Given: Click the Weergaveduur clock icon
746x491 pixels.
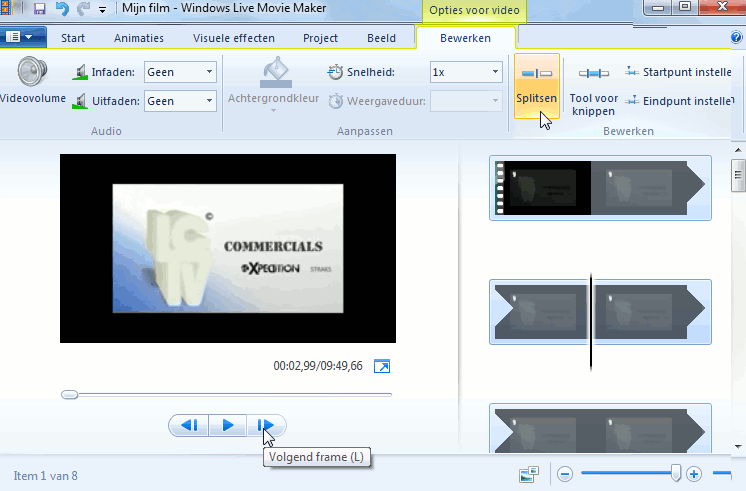Looking at the screenshot, I should (x=335, y=101).
